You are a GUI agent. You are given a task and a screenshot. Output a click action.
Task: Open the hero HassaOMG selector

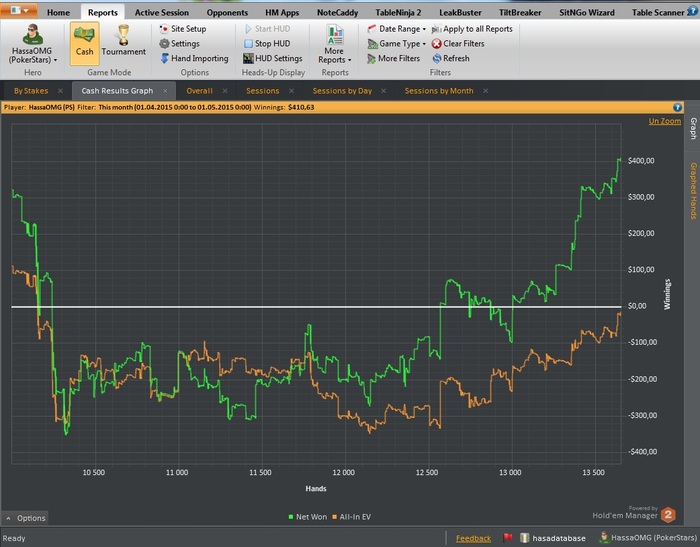click(x=33, y=45)
